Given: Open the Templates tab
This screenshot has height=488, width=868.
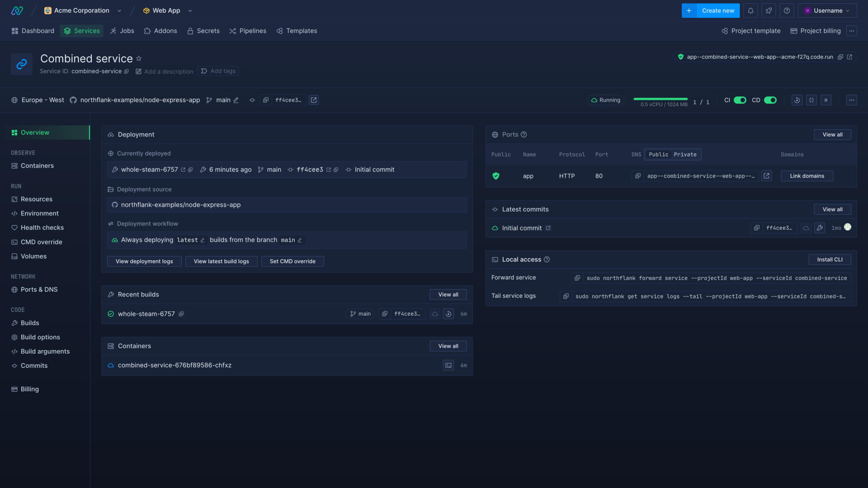Looking at the screenshot, I should pyautogui.click(x=297, y=31).
